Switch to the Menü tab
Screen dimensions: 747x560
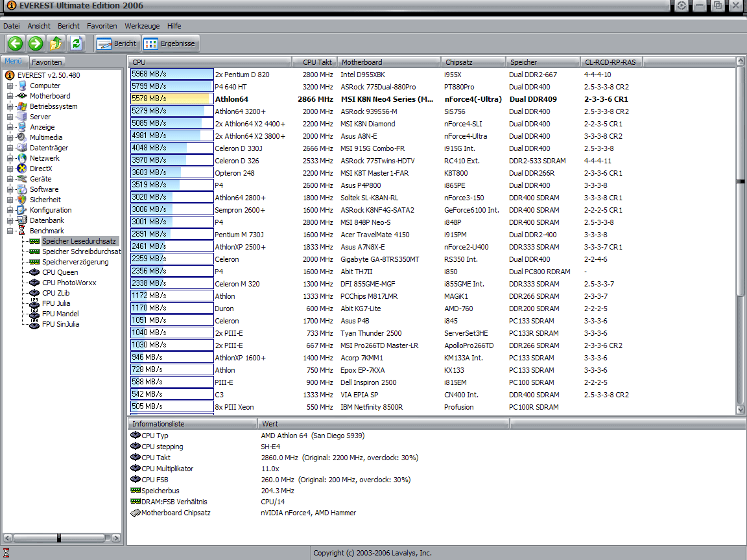[14, 62]
